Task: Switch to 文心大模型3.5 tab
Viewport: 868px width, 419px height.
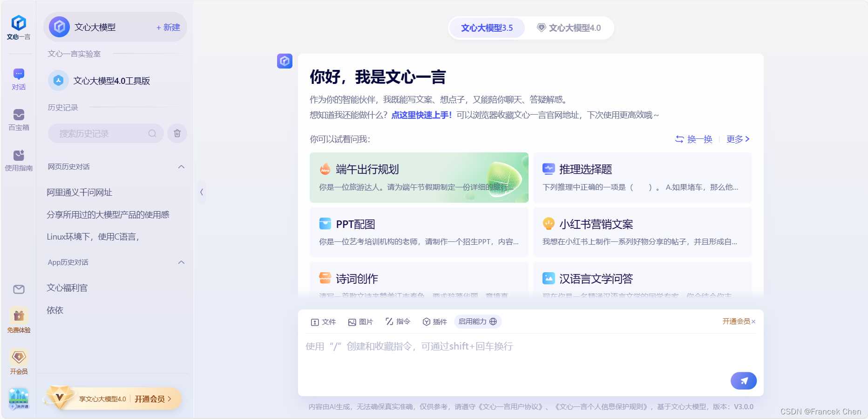Action: [487, 28]
